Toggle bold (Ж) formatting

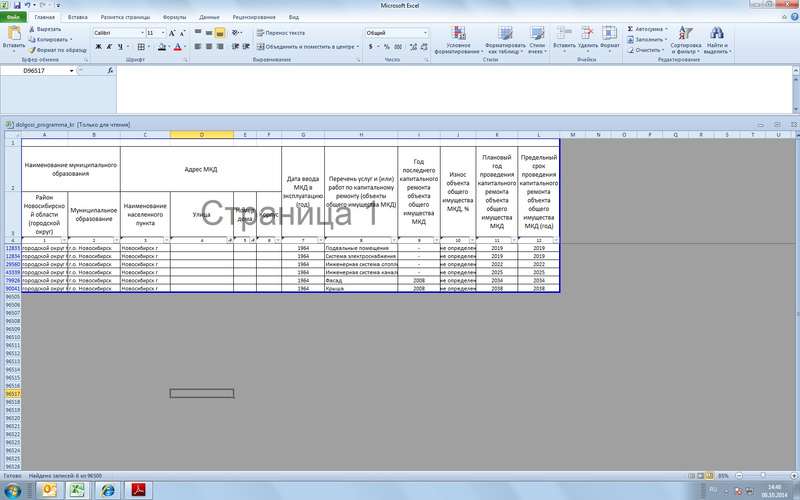(x=96, y=46)
